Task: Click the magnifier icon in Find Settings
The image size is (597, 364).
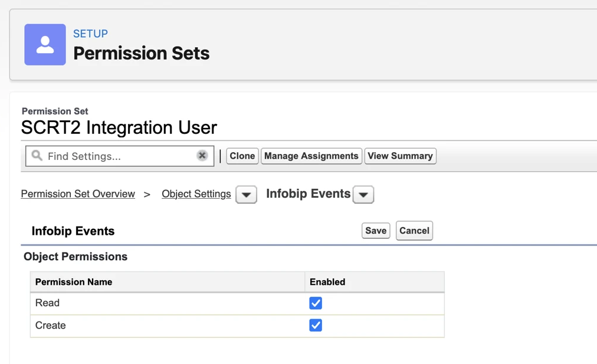Action: point(37,155)
